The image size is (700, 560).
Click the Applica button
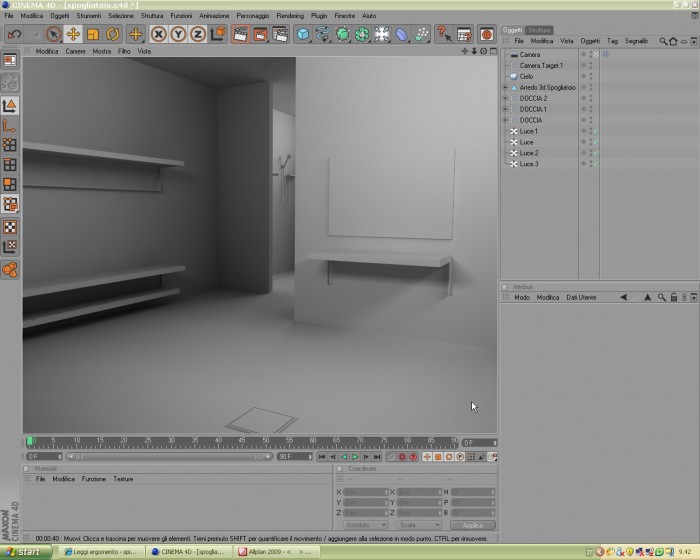tap(473, 525)
